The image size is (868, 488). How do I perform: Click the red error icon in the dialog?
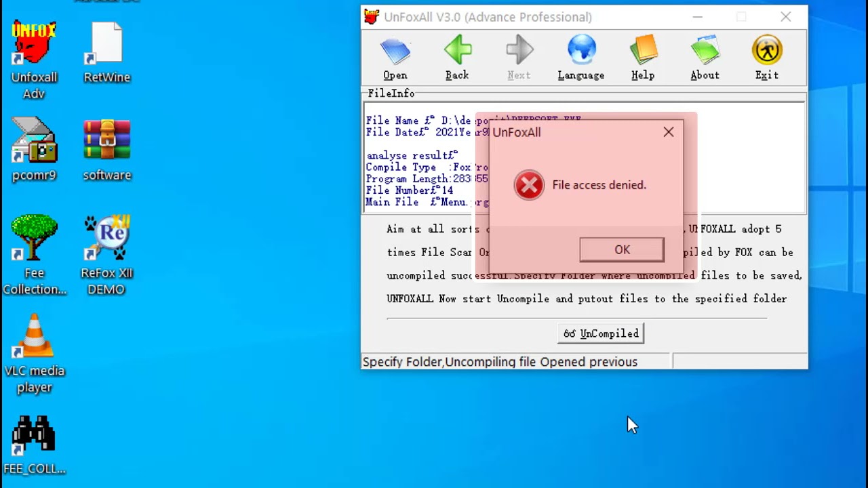(529, 185)
